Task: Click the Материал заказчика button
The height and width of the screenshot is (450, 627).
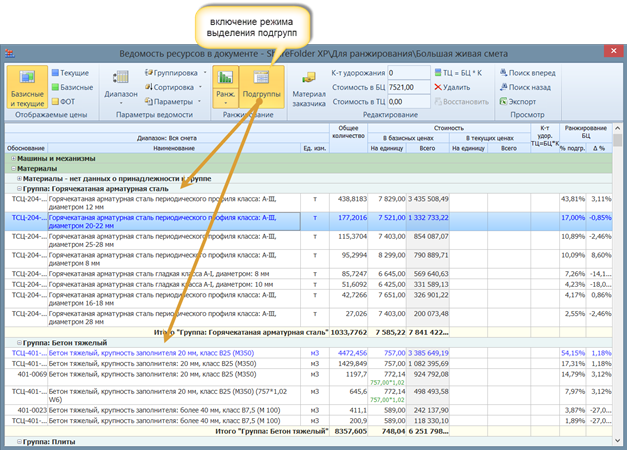Action: 309,88
